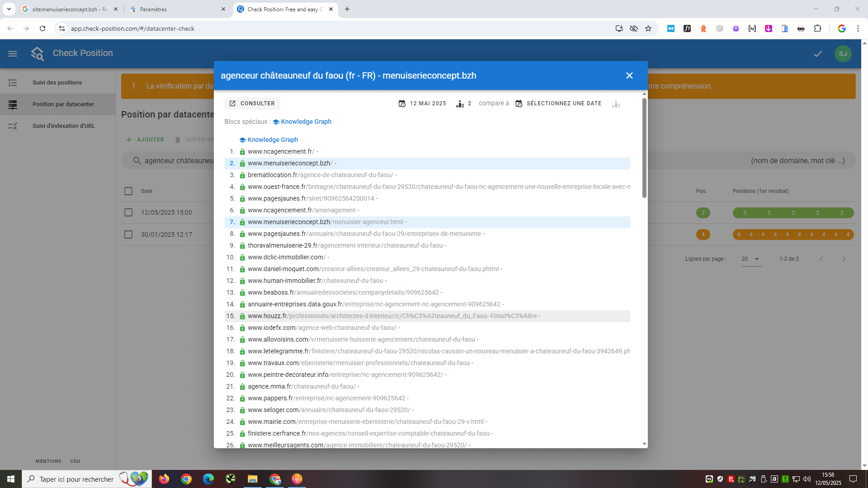Bookmark this page with the star icon
Viewport: 868px width, 488px height.
[x=648, y=28]
